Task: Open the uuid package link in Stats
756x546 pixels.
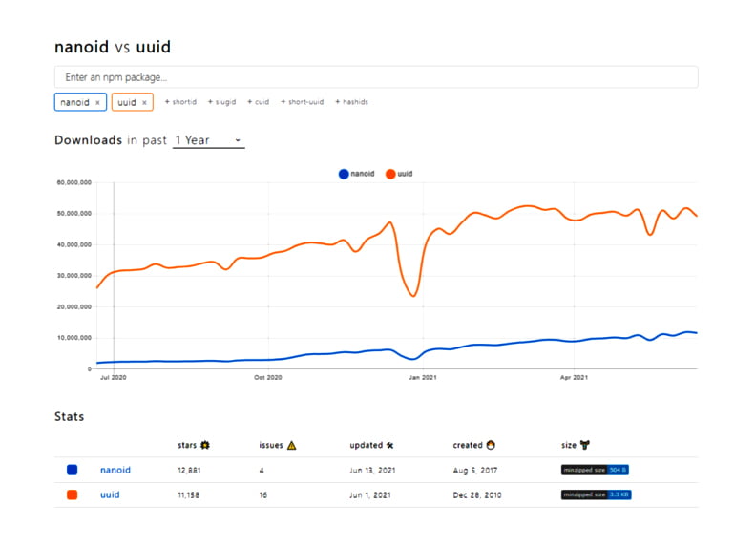Action: (110, 494)
